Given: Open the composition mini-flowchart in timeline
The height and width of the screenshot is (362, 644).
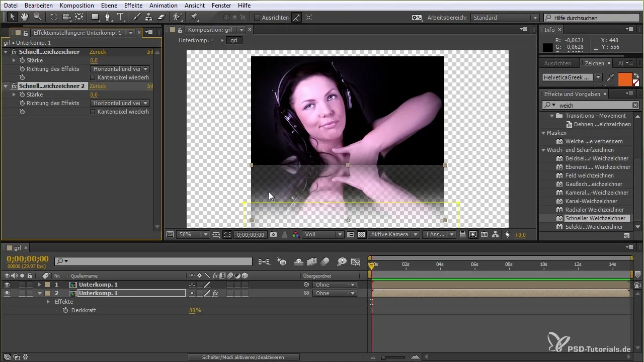Looking at the screenshot, I should (264, 261).
